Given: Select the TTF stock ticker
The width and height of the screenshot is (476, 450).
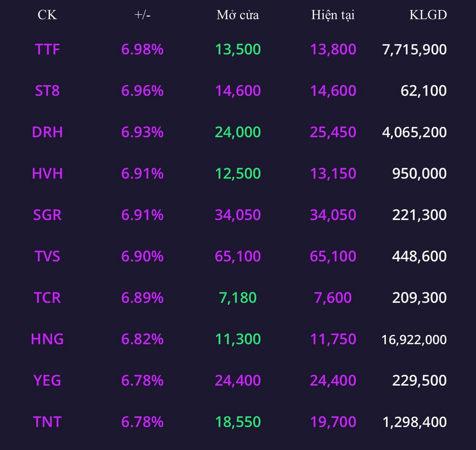Looking at the screenshot, I should point(47,49).
